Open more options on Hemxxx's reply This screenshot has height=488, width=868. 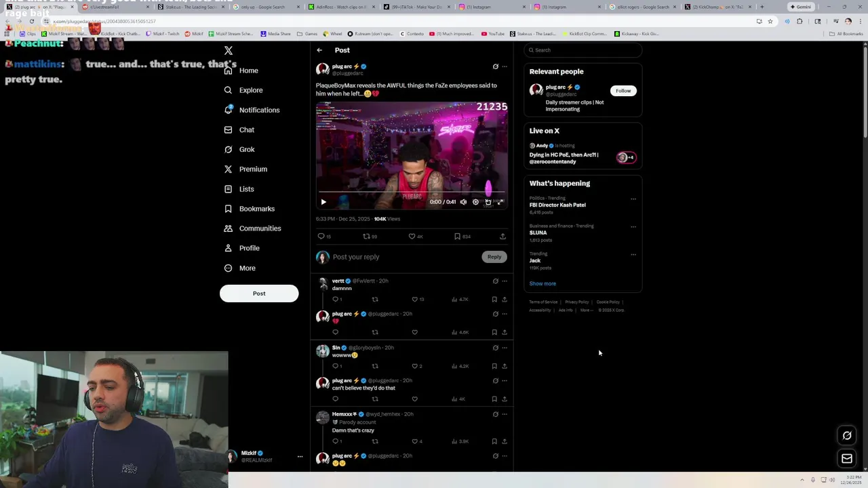pos(505,414)
